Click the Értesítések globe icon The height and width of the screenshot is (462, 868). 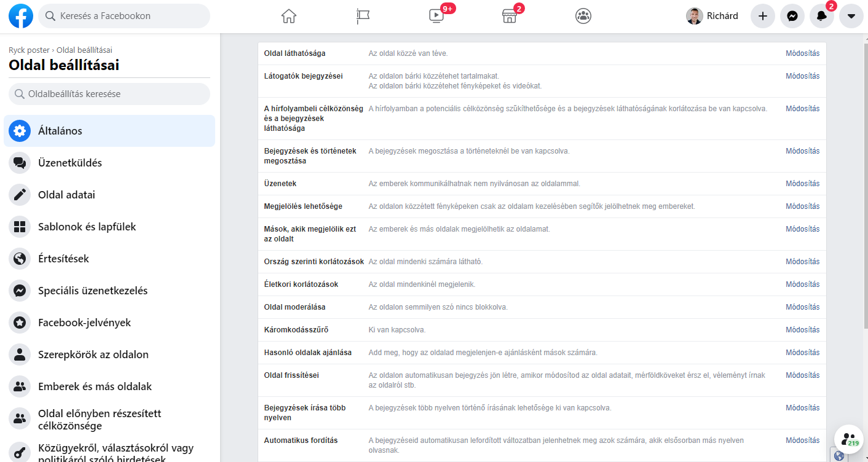pos(20,259)
